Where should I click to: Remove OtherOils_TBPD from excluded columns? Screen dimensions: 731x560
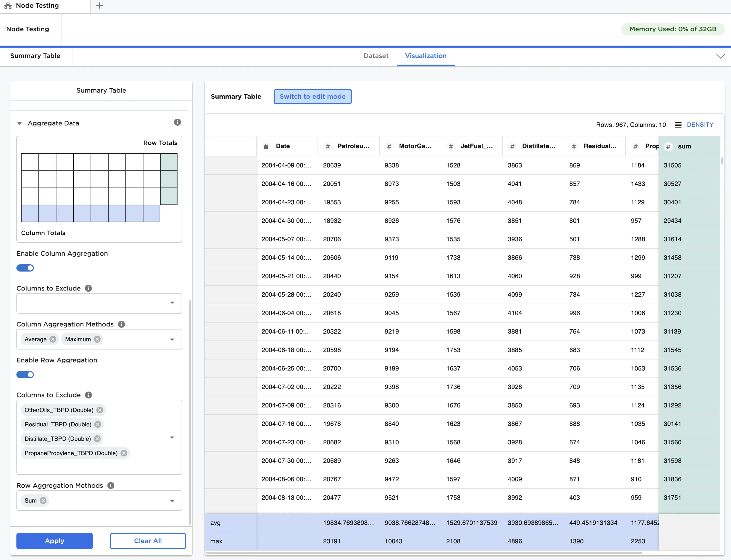coord(100,410)
